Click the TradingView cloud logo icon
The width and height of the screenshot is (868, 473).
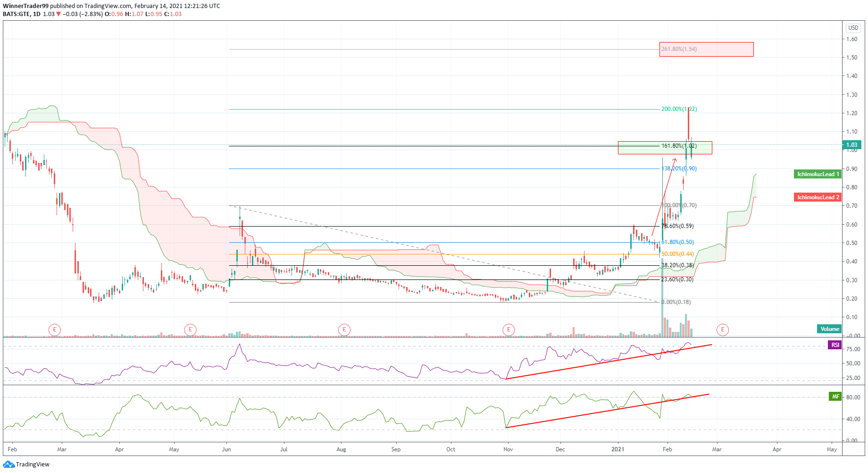point(8,465)
